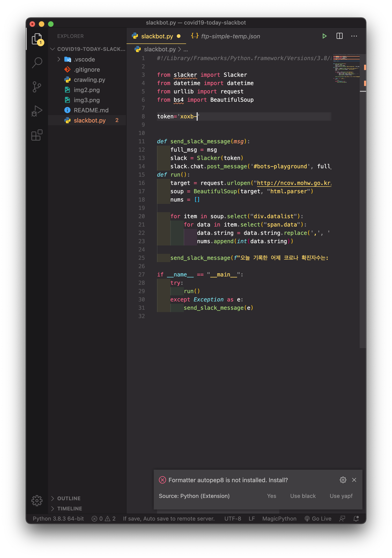The height and width of the screenshot is (558, 392).
Task: Click the editor vertical scrollbar
Action: 363,201
